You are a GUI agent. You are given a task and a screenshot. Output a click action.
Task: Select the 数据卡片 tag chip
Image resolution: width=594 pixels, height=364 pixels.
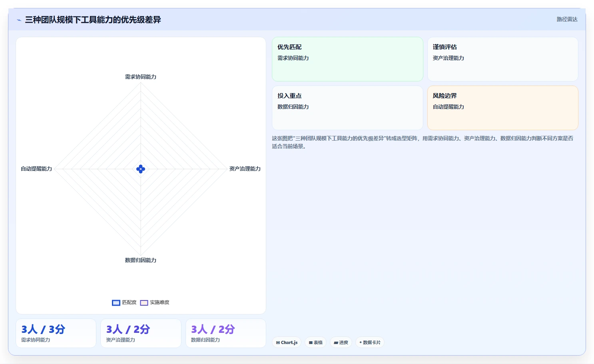[x=370, y=342]
